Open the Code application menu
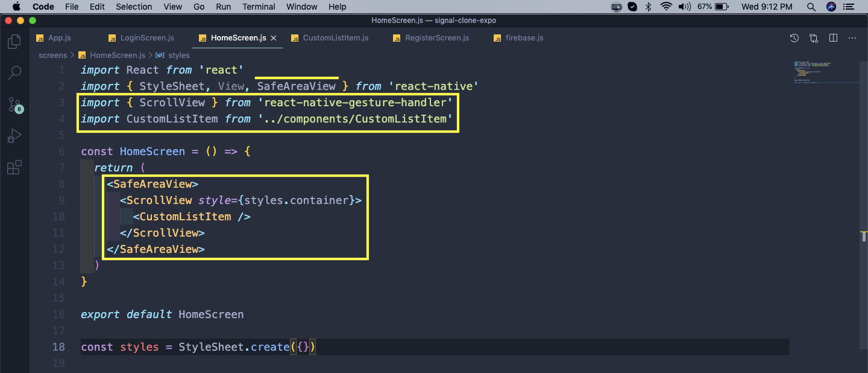 point(43,7)
